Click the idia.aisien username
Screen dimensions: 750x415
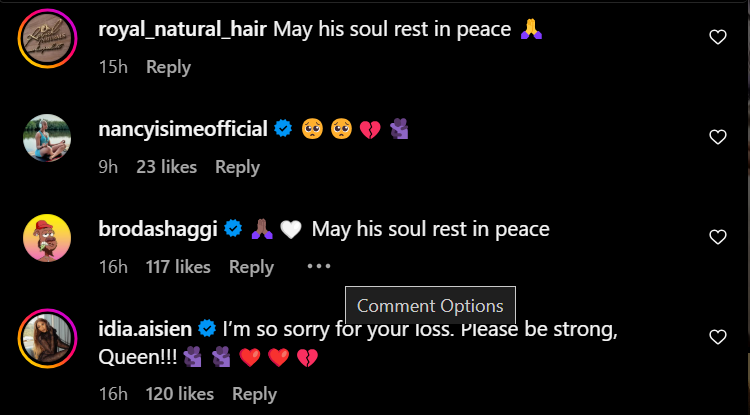[144, 328]
